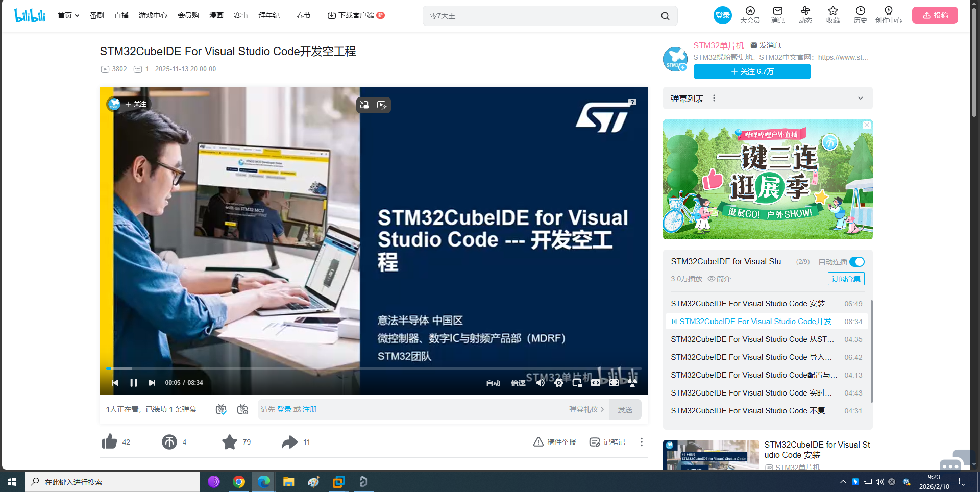This screenshot has height=492, width=980.
Task: Open 弹幕列表 three-dot options
Action: (714, 99)
